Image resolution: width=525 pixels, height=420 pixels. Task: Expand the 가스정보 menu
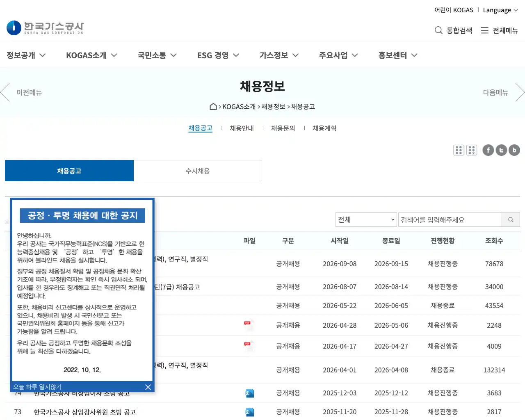pyautogui.click(x=279, y=55)
